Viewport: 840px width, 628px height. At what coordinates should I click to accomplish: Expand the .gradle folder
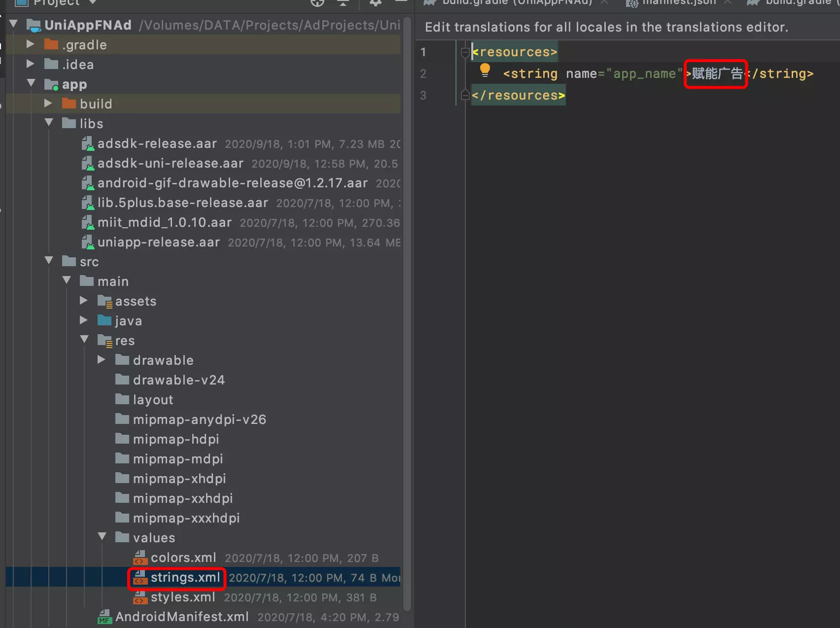pyautogui.click(x=31, y=44)
